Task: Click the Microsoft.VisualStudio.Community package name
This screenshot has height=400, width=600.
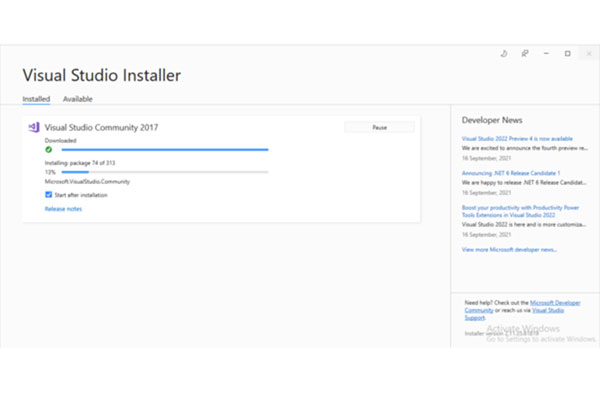Action: (x=87, y=181)
